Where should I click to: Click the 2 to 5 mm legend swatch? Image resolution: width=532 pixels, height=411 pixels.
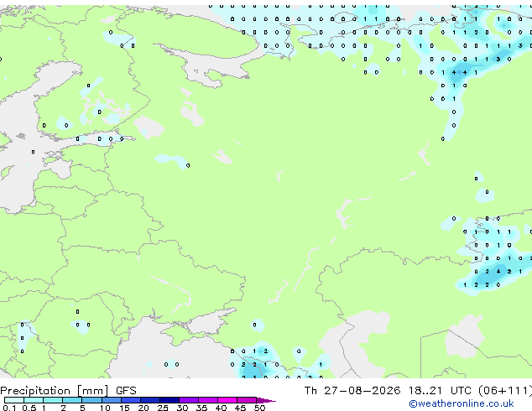[72, 400]
